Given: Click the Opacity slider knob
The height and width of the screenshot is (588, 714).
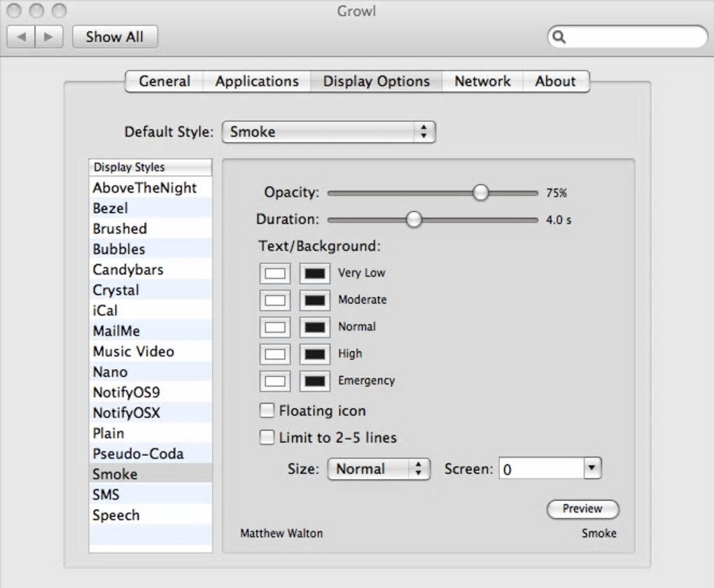Looking at the screenshot, I should [x=481, y=192].
